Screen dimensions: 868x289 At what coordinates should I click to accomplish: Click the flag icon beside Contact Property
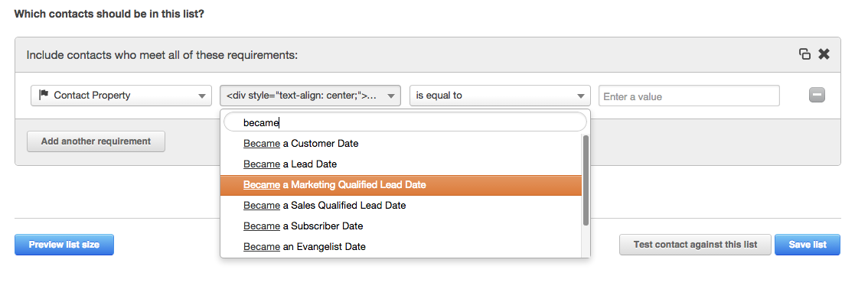(43, 95)
